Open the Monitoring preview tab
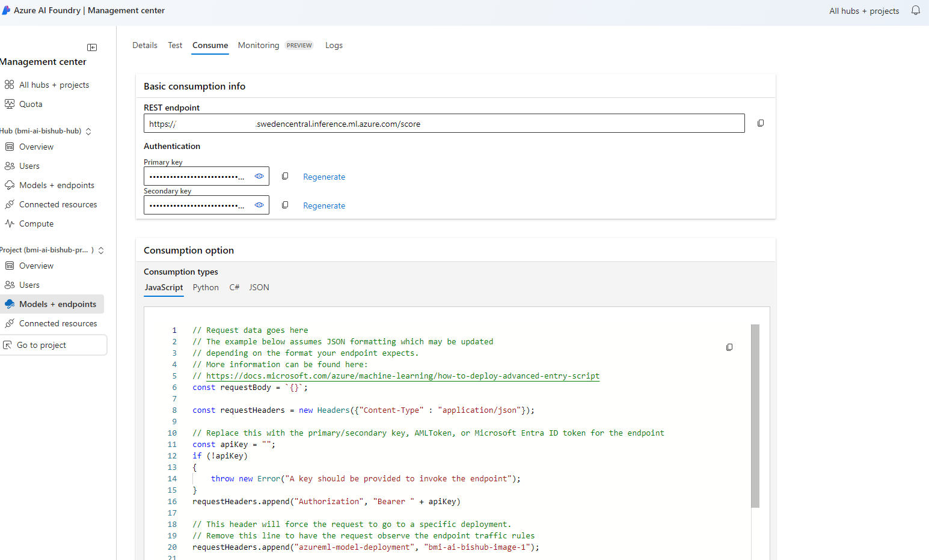 pyautogui.click(x=275, y=45)
